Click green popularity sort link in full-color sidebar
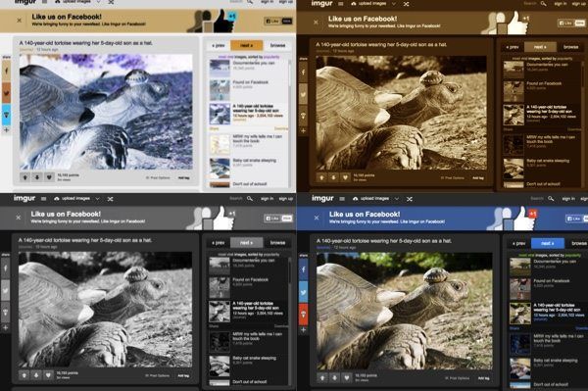The width and height of the screenshot is (588, 391). coord(573,255)
